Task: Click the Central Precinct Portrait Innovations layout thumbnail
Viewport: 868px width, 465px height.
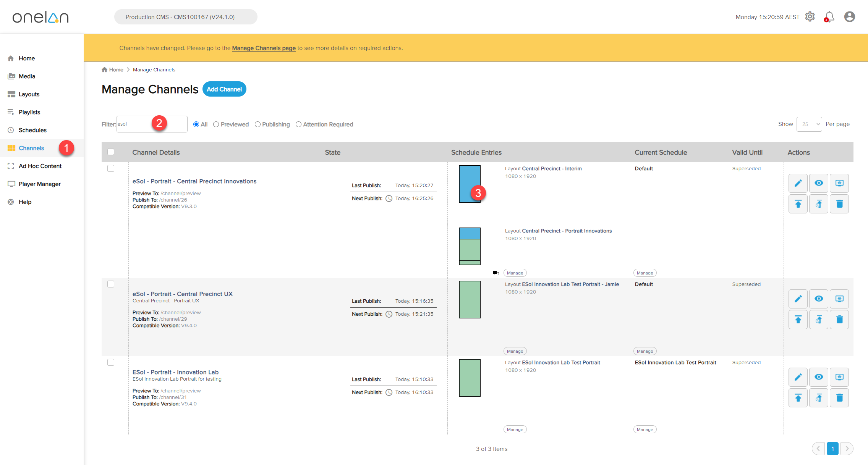Action: 470,246
